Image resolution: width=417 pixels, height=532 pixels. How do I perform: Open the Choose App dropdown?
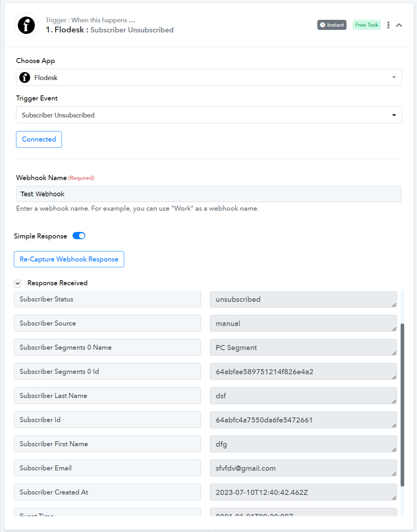pos(209,77)
